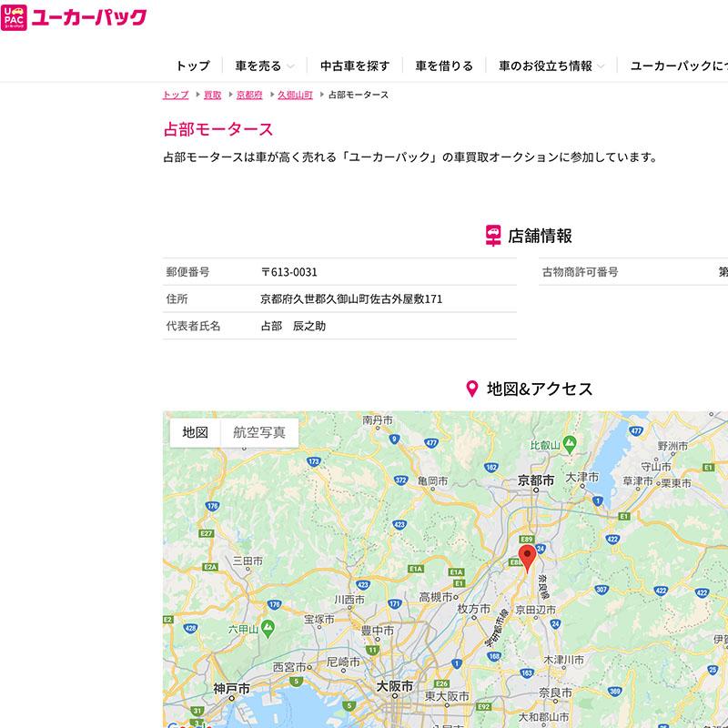Click the 尼崎市 label on the map
The width and height of the screenshot is (728, 728).
pos(344,662)
